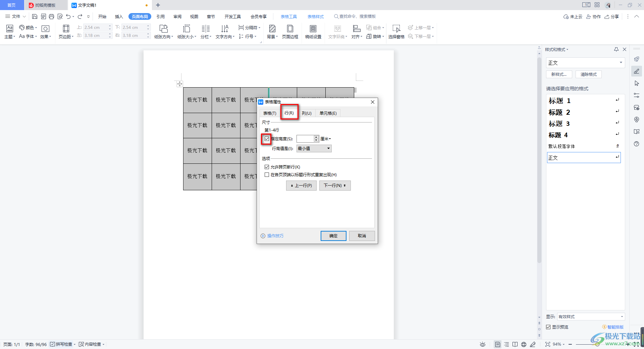Open the 行号 dropdown
Viewport: 644px width, 349px height.
point(248,36)
